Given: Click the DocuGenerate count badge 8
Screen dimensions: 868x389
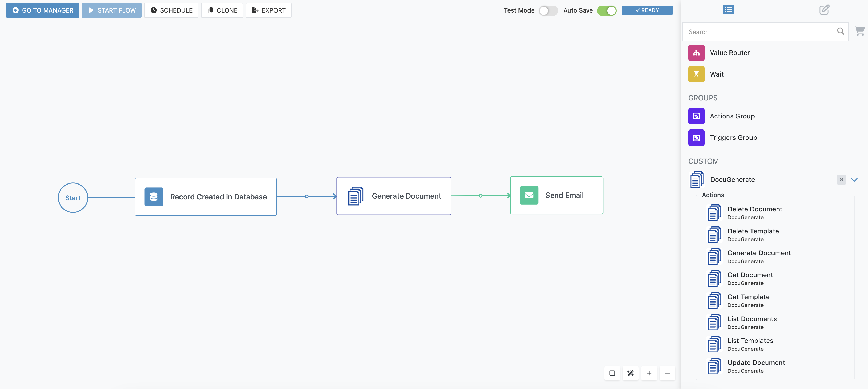Looking at the screenshot, I should coord(841,179).
